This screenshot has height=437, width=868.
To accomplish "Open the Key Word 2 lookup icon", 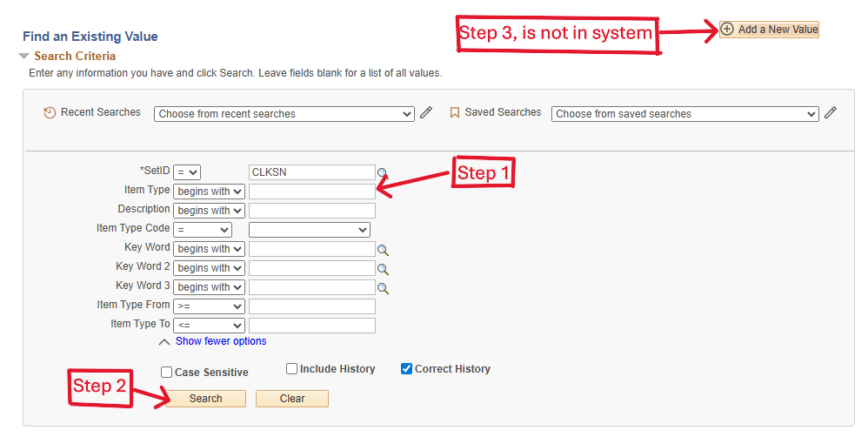I will 382,269.
